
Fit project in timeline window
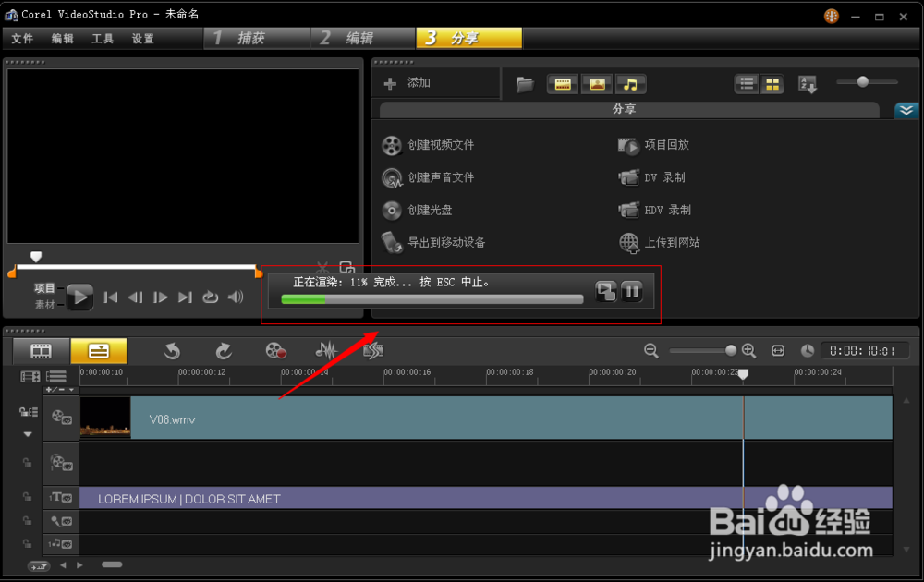click(778, 350)
